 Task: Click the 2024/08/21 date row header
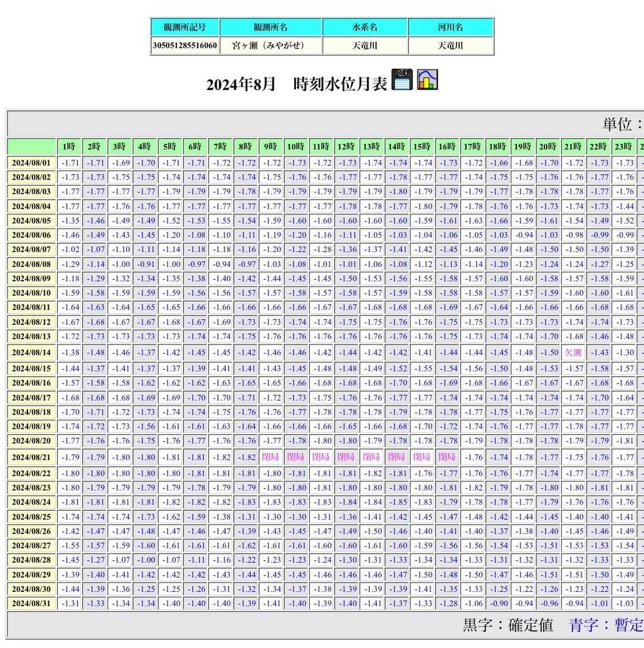pyautogui.click(x=32, y=457)
